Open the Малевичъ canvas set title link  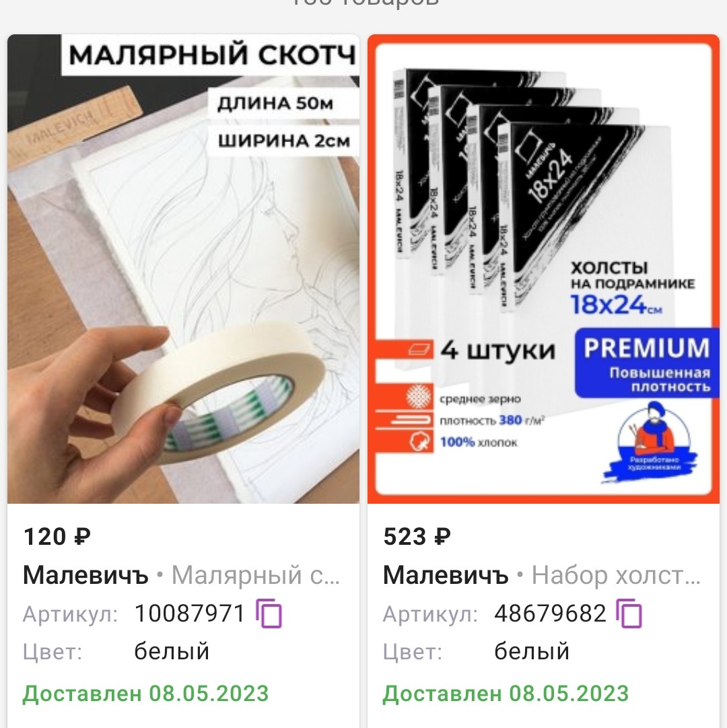click(542, 575)
